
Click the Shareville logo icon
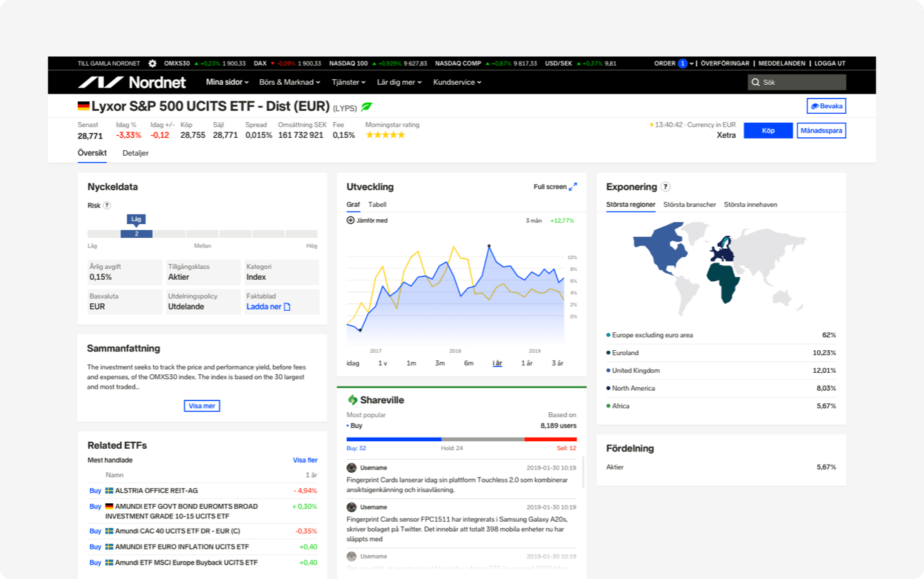point(352,400)
